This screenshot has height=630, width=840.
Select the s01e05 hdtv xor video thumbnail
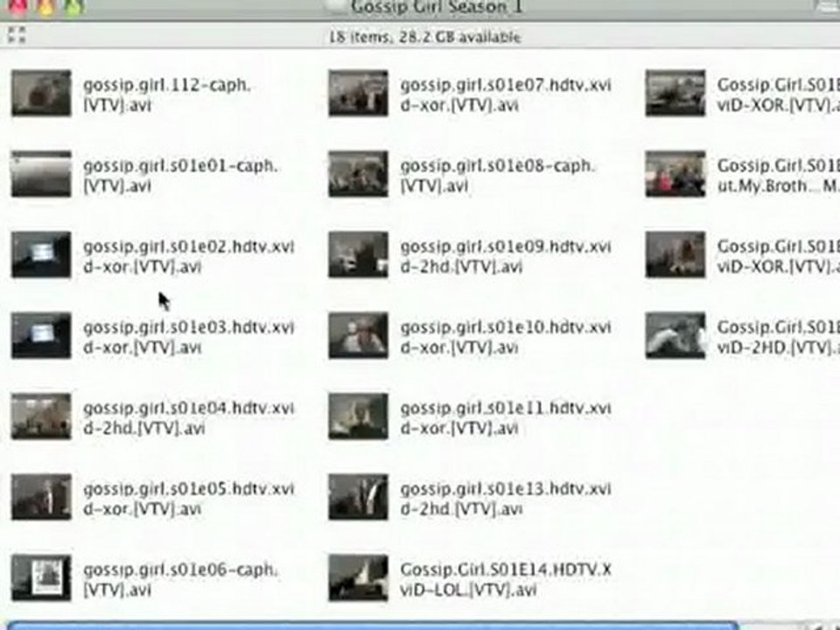(41, 497)
